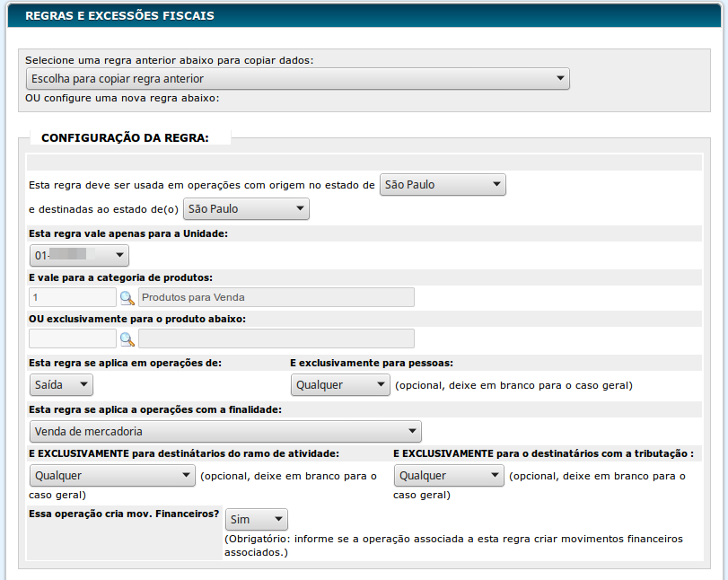
Task: Open 'exclusivamente para pessoas' Qualquer dropdown
Action: [x=340, y=385]
